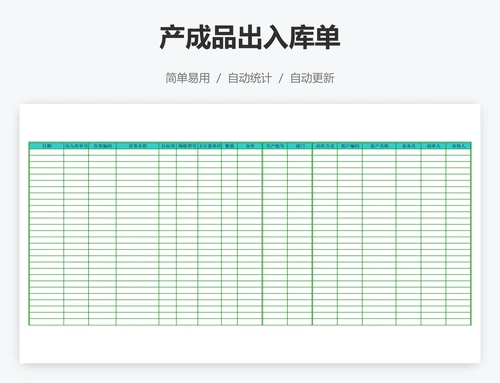The width and height of the screenshot is (500, 383).
Task: Select the 规格型号 column header
Action: pyautogui.click(x=187, y=146)
